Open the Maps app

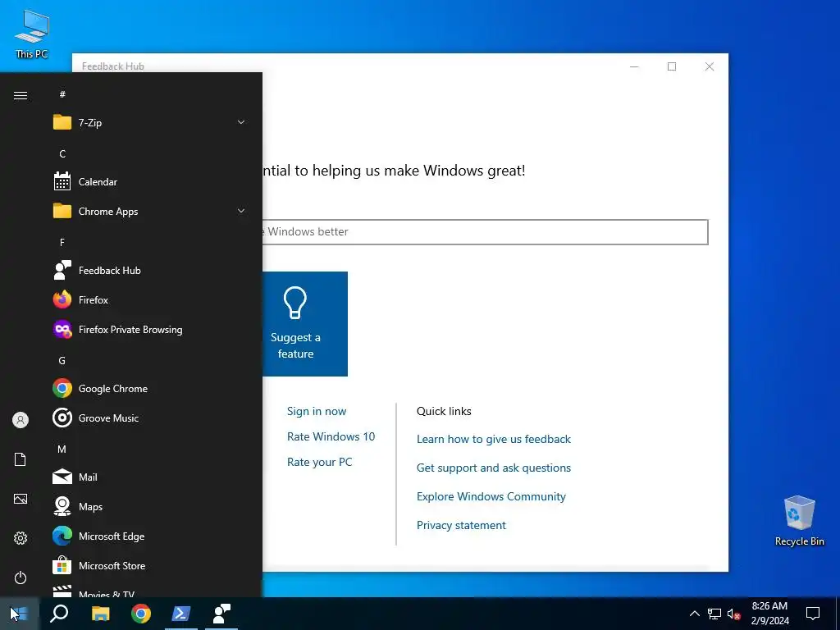pyautogui.click(x=151, y=506)
